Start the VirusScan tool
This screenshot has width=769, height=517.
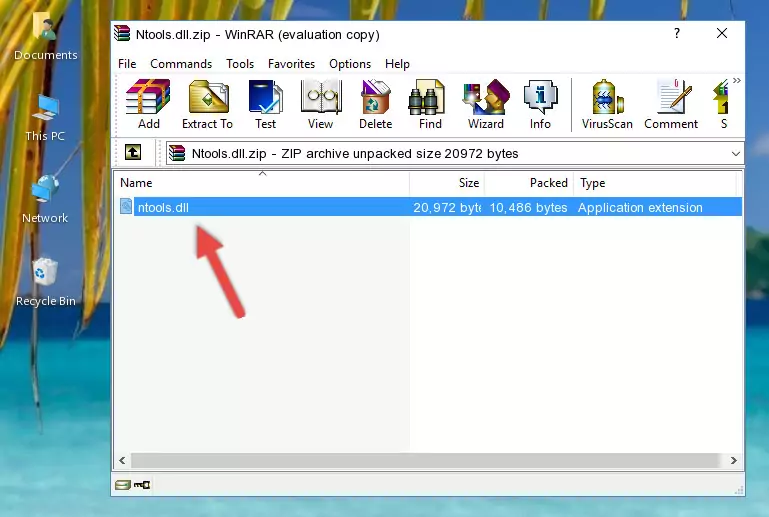pyautogui.click(x=607, y=104)
